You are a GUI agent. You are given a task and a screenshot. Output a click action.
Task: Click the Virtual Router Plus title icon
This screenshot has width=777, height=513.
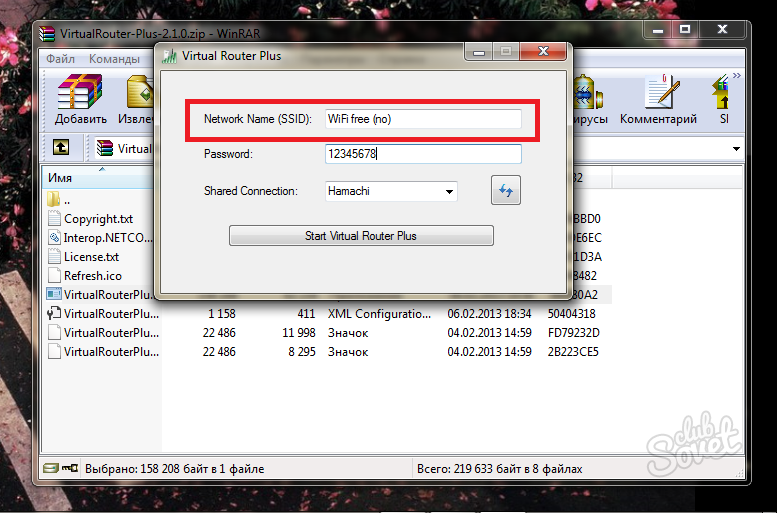(x=169, y=56)
